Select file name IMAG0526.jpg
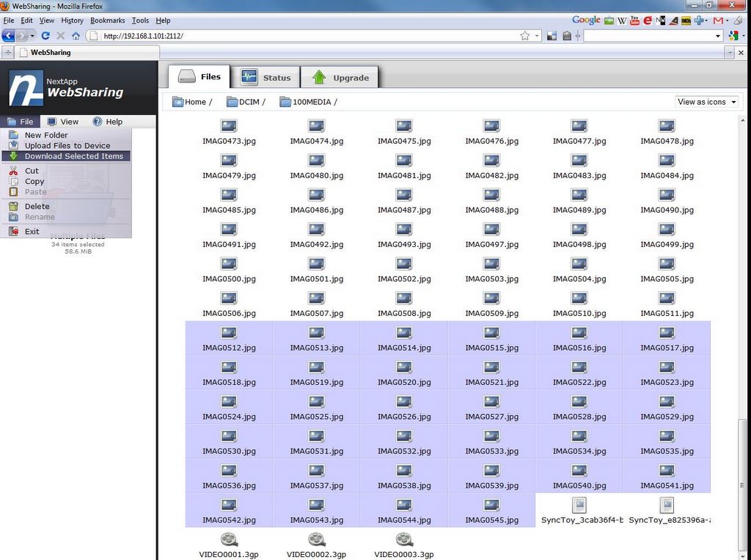 [404, 416]
